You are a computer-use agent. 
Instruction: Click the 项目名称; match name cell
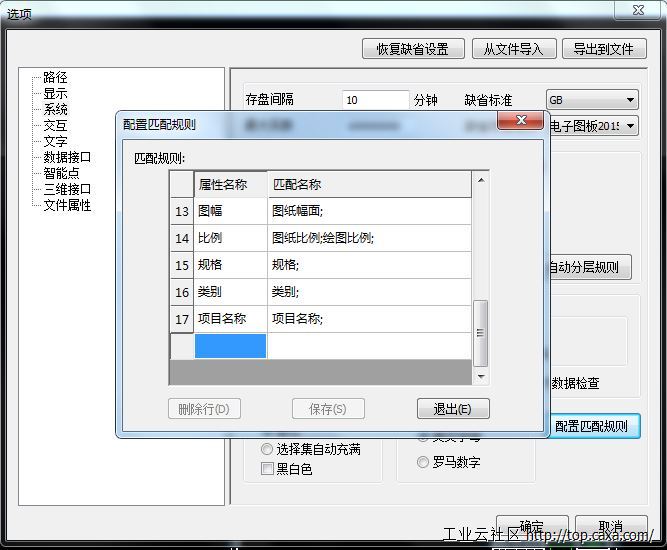point(369,319)
